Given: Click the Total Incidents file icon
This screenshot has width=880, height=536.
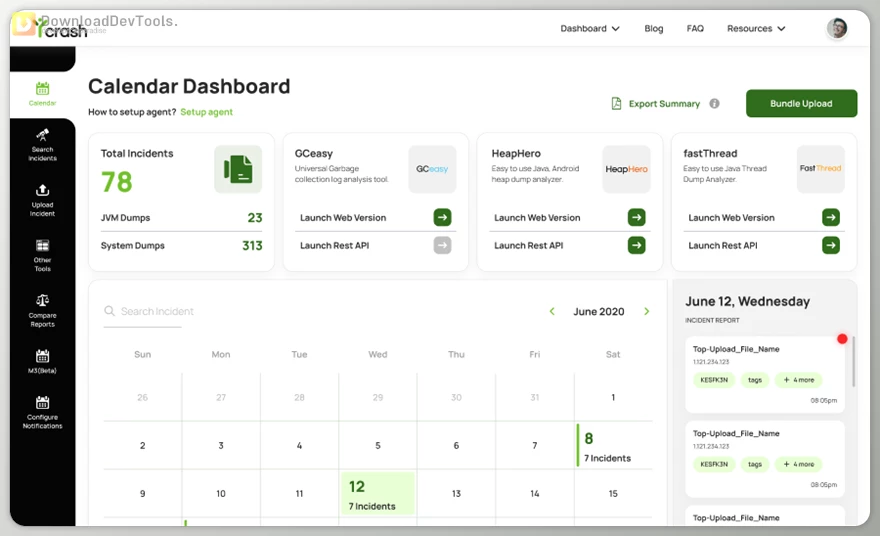Looking at the screenshot, I should [x=238, y=169].
